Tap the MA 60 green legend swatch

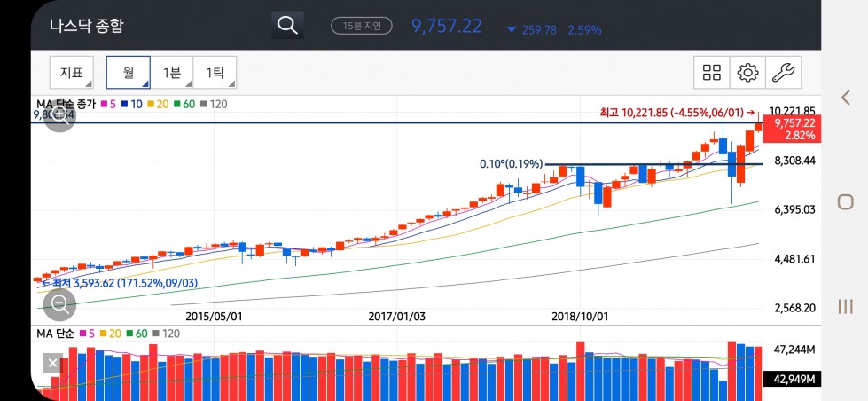point(176,104)
